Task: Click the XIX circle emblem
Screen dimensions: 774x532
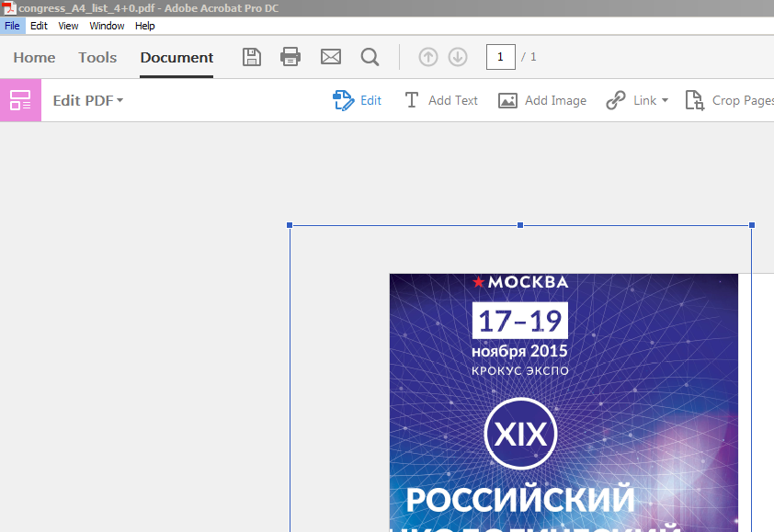Action: tap(521, 434)
